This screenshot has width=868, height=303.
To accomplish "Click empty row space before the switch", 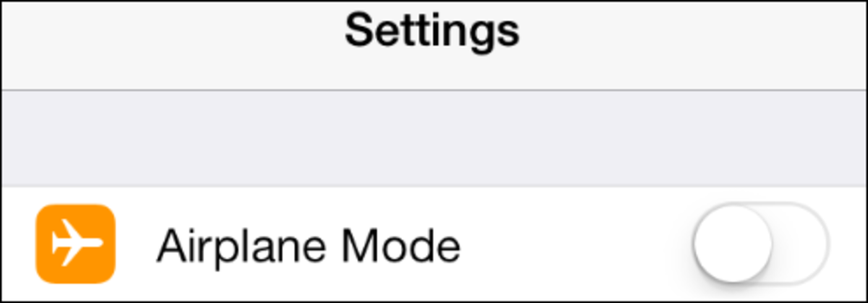I will pyautogui.click(x=575, y=244).
